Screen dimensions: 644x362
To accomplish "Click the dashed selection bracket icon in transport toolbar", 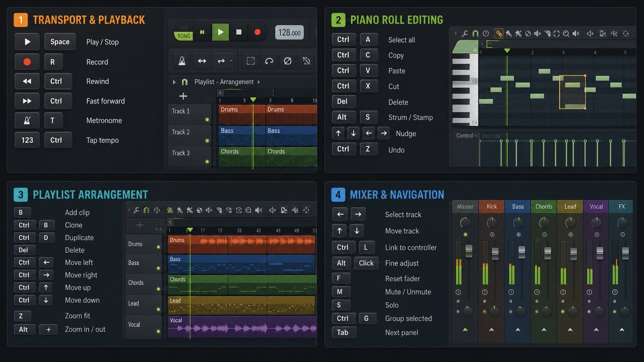I will point(250,61).
